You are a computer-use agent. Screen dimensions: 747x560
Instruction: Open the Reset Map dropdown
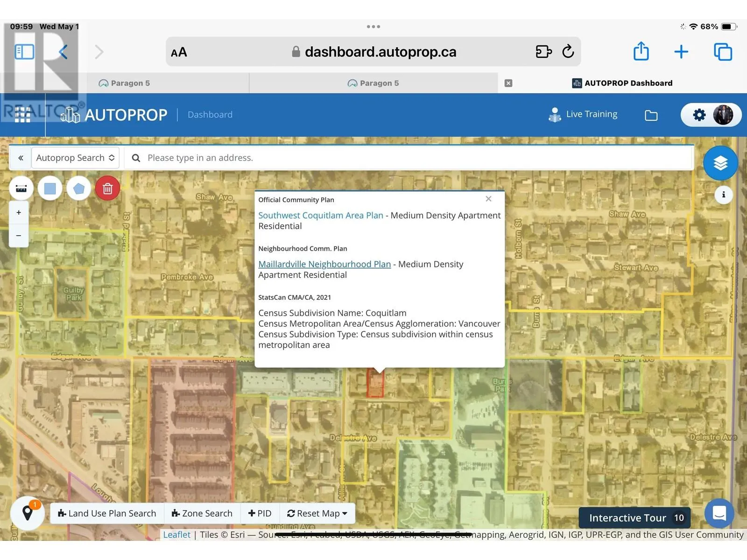(317, 513)
